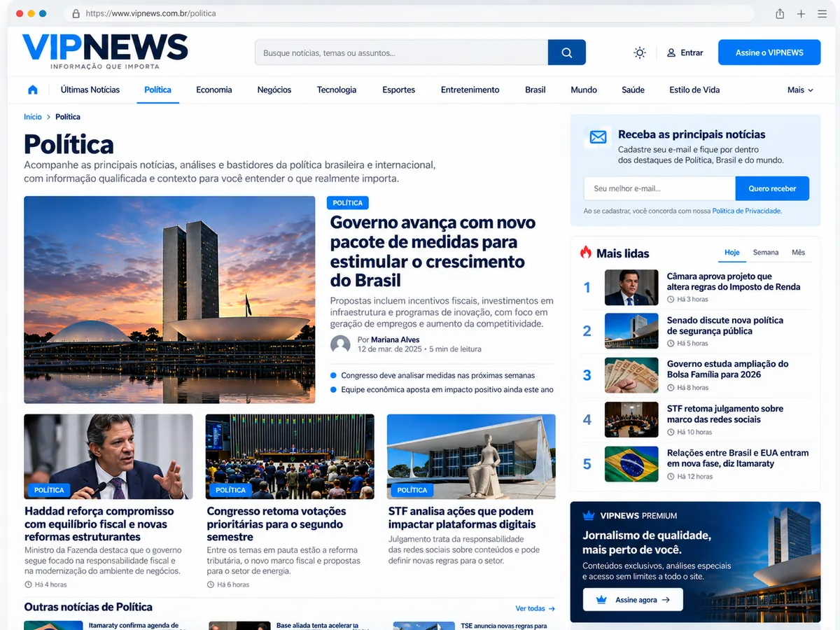840x630 pixels.
Task: Click the envelope newsletter icon
Action: (598, 137)
